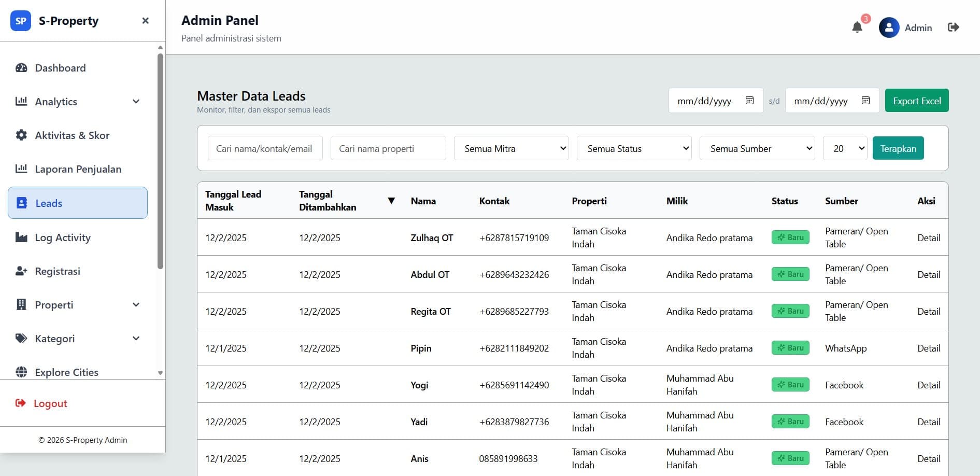
Task: Open the notifications bell icon
Action: pos(857,27)
